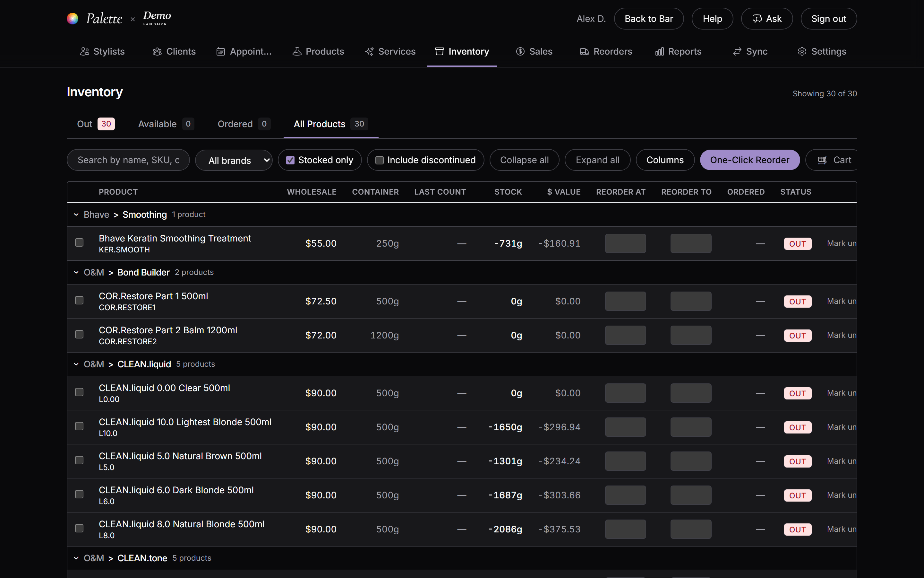
Task: Collapse the O&M CLEAN.liquid group chevron
Action: [x=76, y=364]
